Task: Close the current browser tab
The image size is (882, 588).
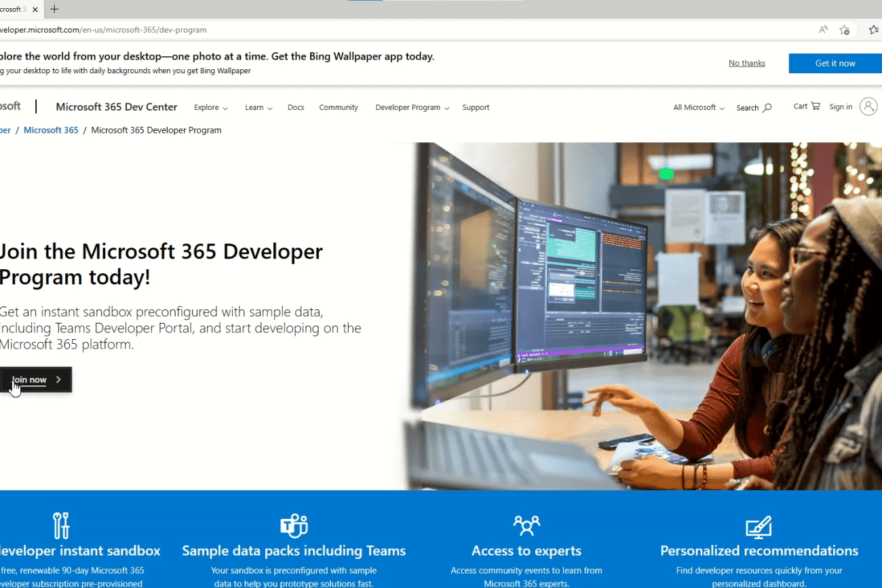Action: (x=35, y=9)
